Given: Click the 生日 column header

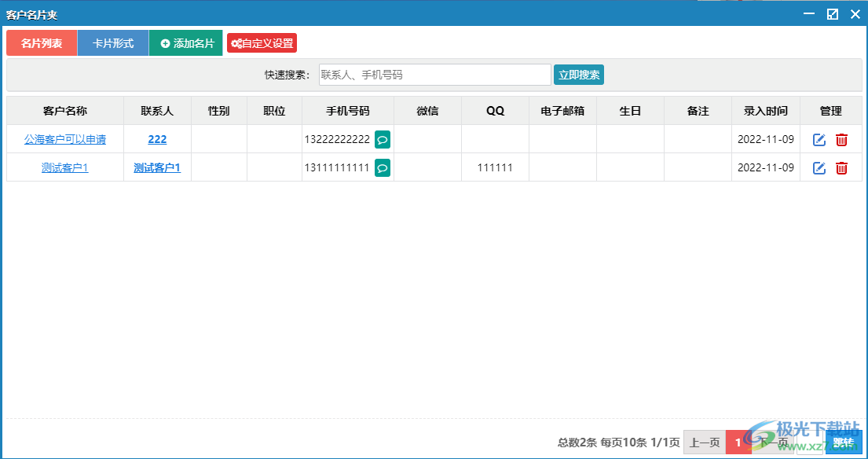Looking at the screenshot, I should coord(630,111).
